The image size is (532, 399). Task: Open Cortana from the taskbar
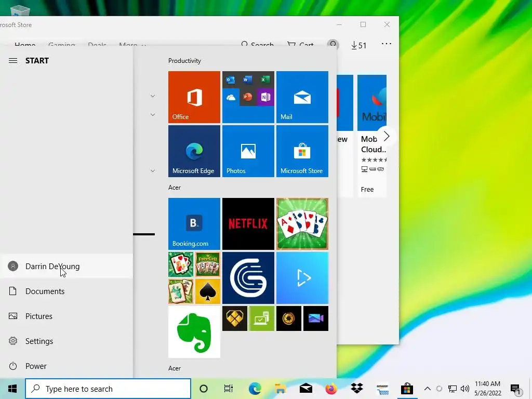coord(204,389)
